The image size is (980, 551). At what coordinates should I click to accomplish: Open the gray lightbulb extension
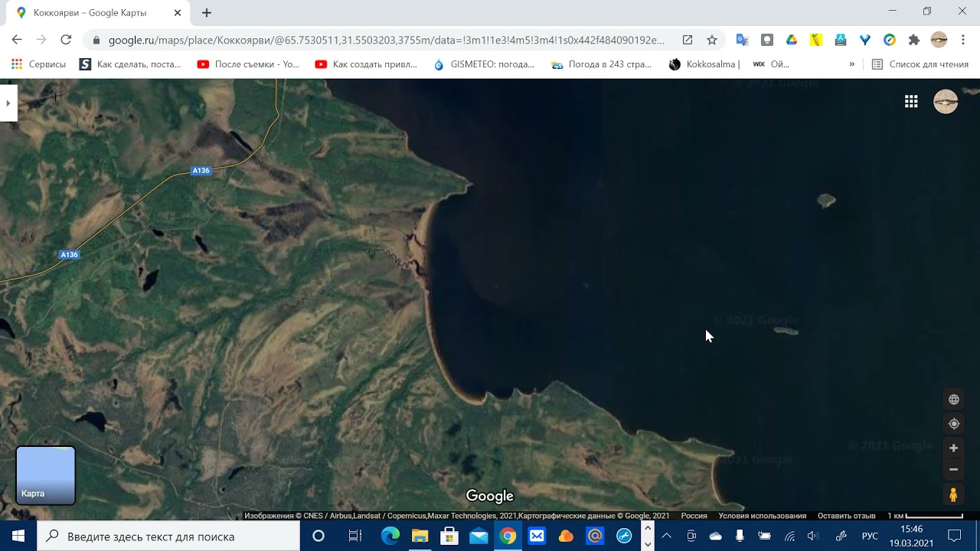click(767, 40)
